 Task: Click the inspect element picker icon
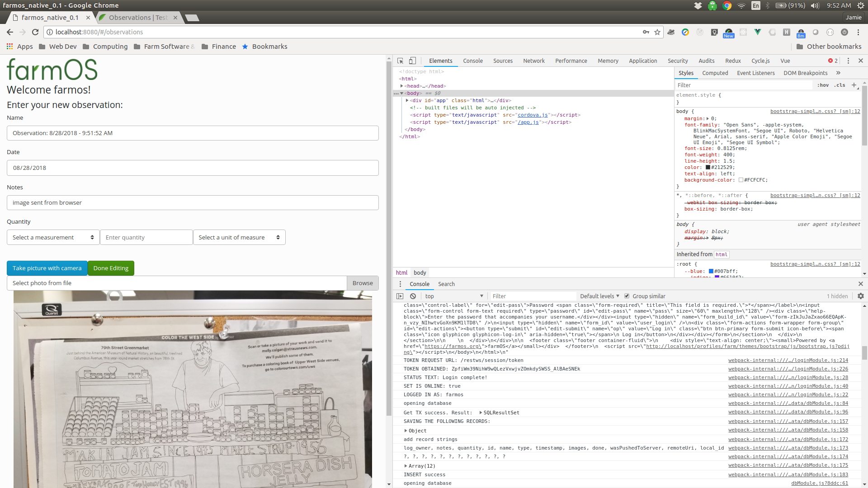pos(400,61)
